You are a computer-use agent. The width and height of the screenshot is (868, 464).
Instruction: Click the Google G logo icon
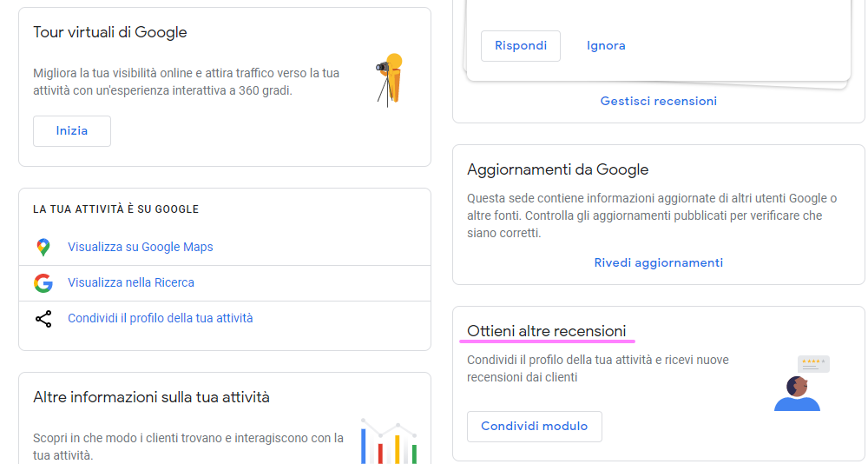click(43, 283)
